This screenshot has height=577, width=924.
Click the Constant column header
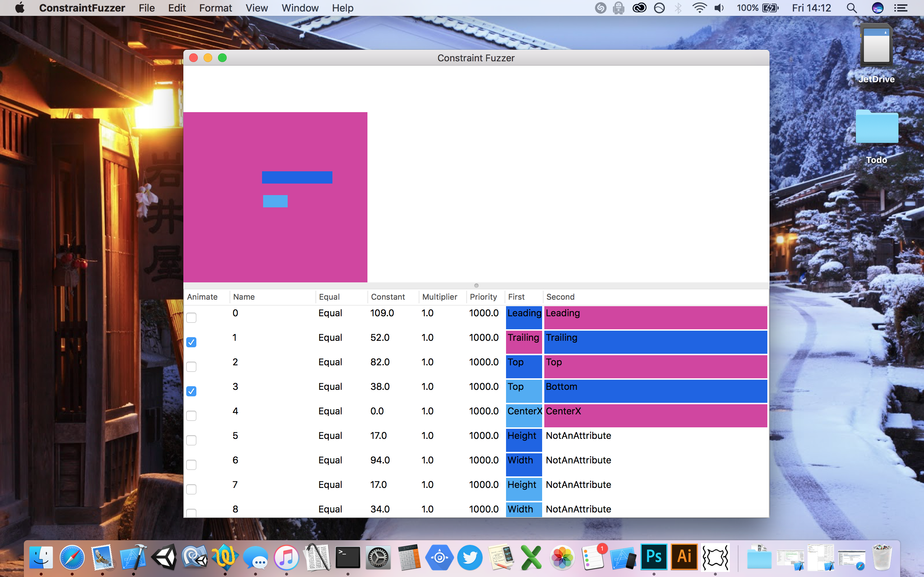click(388, 297)
